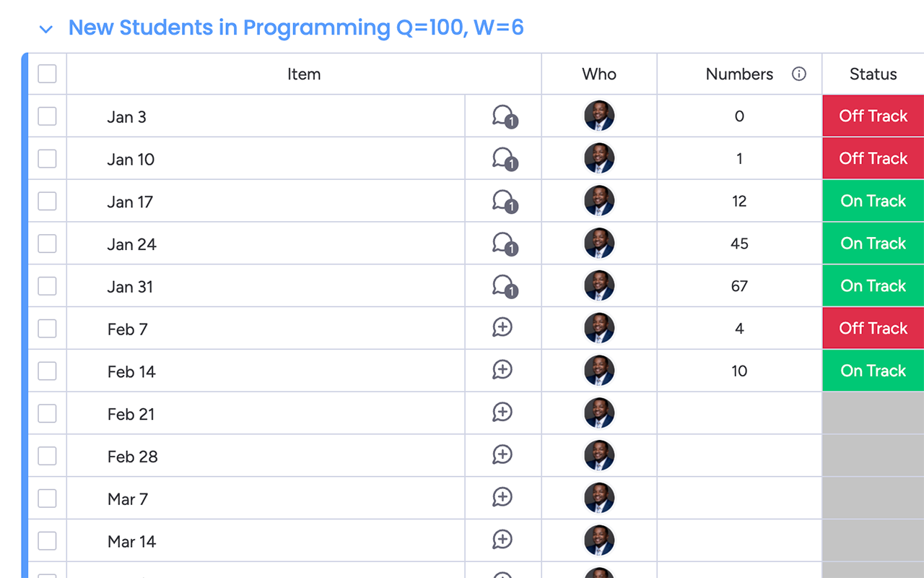This screenshot has height=578, width=924.
Task: Check the Jan 10 row checkbox
Action: tap(47, 159)
